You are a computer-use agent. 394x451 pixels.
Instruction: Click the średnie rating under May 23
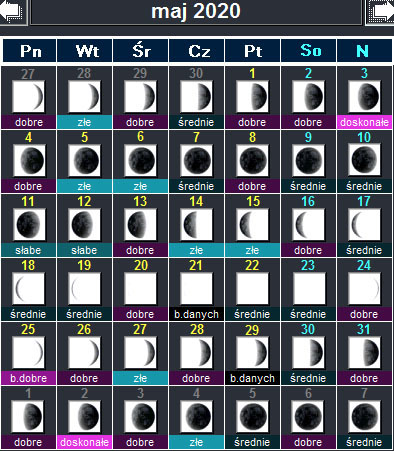point(308,314)
